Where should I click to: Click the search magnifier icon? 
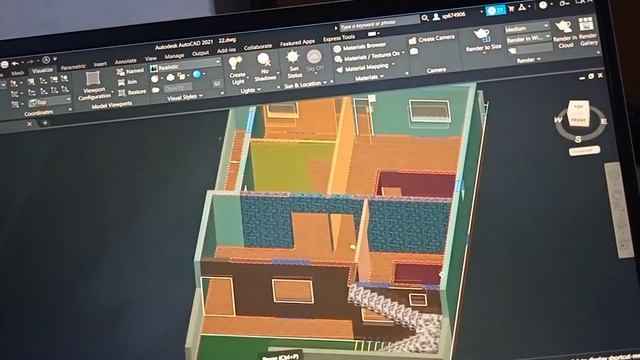click(425, 18)
